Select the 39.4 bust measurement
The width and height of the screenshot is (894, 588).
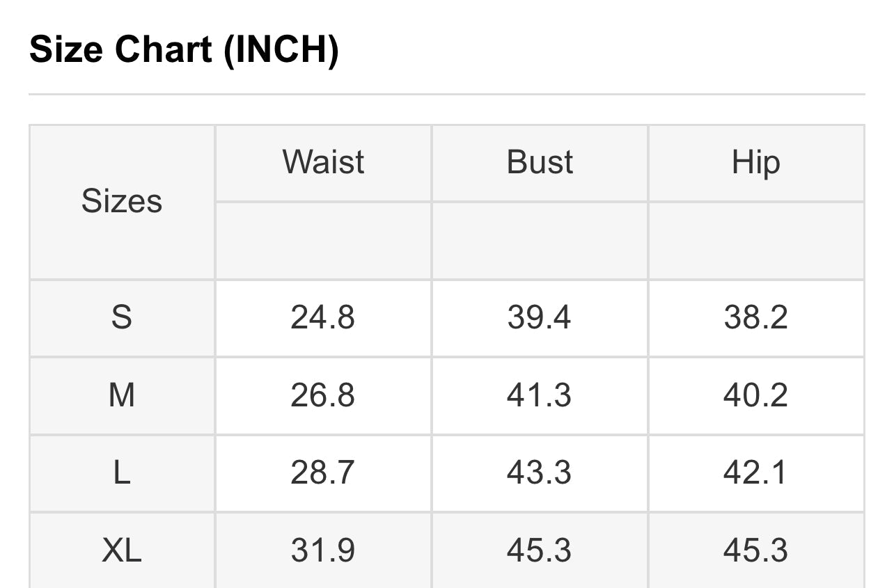pyautogui.click(x=540, y=317)
